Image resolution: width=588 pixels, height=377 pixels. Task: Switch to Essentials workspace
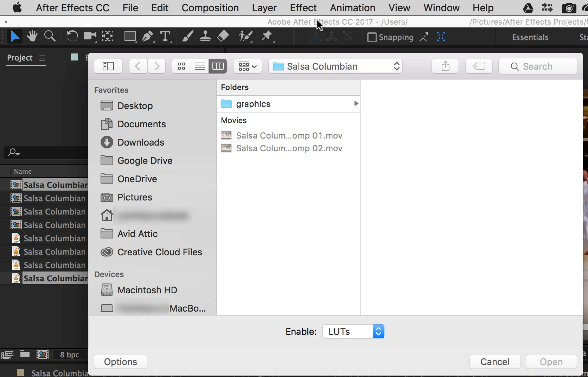point(530,37)
